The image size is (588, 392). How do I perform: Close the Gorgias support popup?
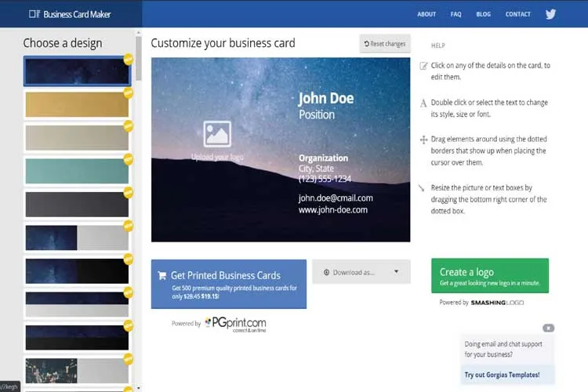[x=548, y=328]
